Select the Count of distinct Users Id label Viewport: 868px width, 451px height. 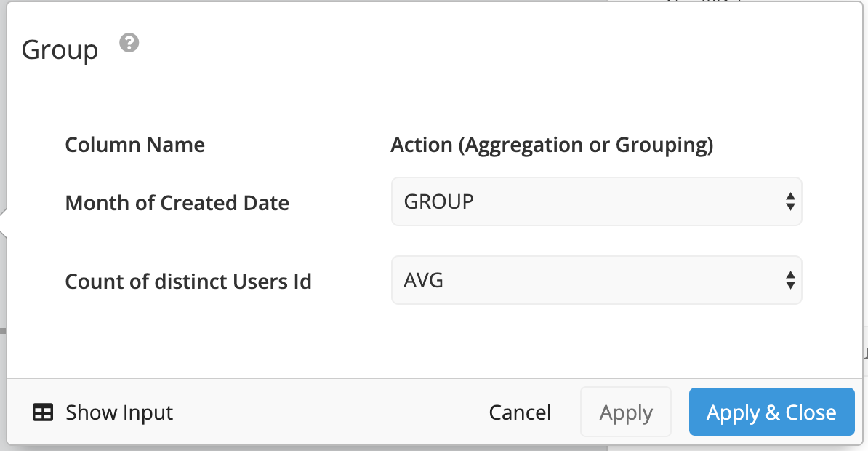pyautogui.click(x=188, y=282)
